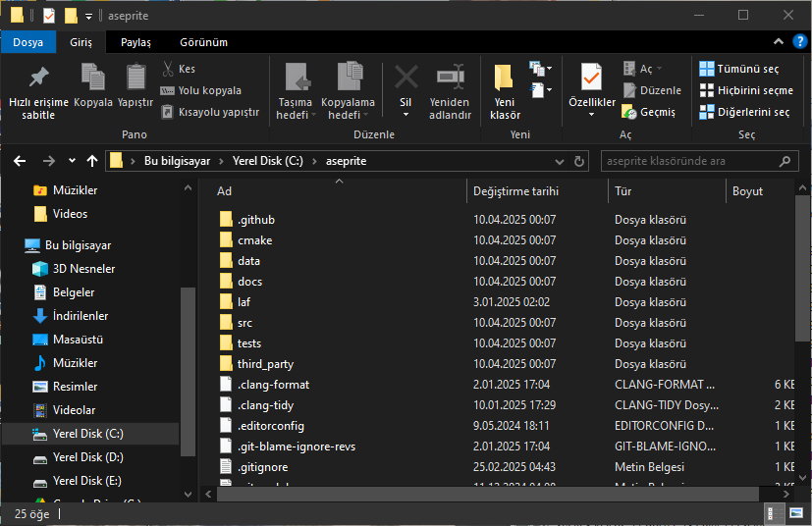Select the .clang-format file
The height and width of the screenshot is (526, 812).
(x=273, y=385)
